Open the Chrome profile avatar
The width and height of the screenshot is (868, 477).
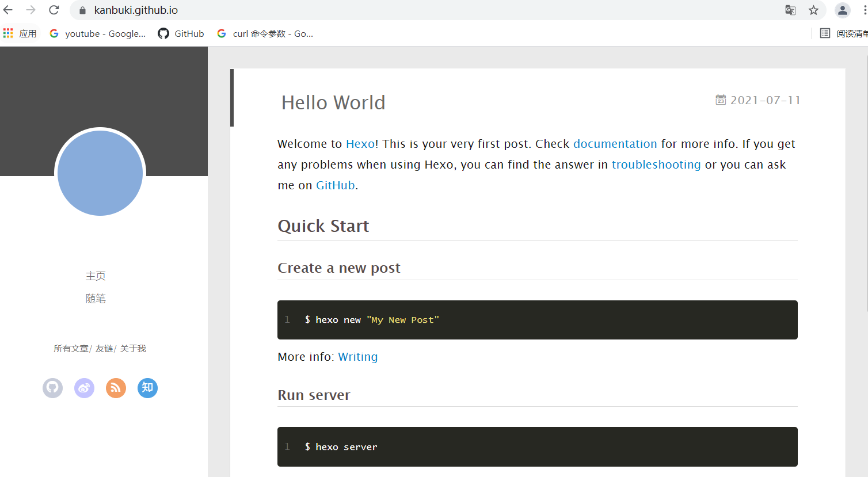[x=843, y=10]
